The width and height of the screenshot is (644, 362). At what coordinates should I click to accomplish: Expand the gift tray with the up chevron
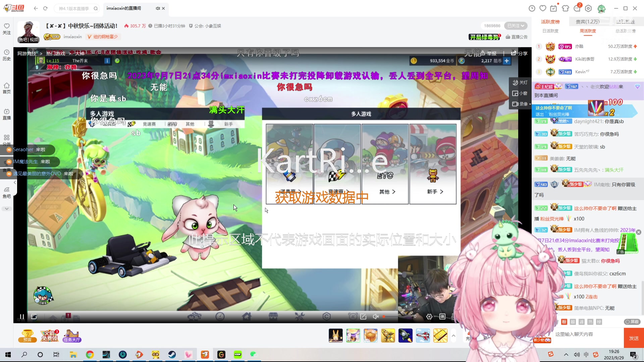[454, 335]
